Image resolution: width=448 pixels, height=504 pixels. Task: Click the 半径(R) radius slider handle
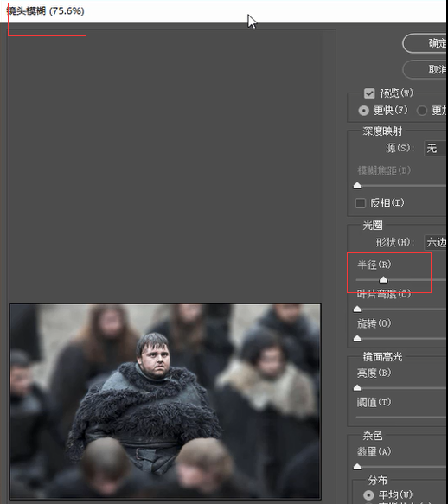tap(383, 280)
